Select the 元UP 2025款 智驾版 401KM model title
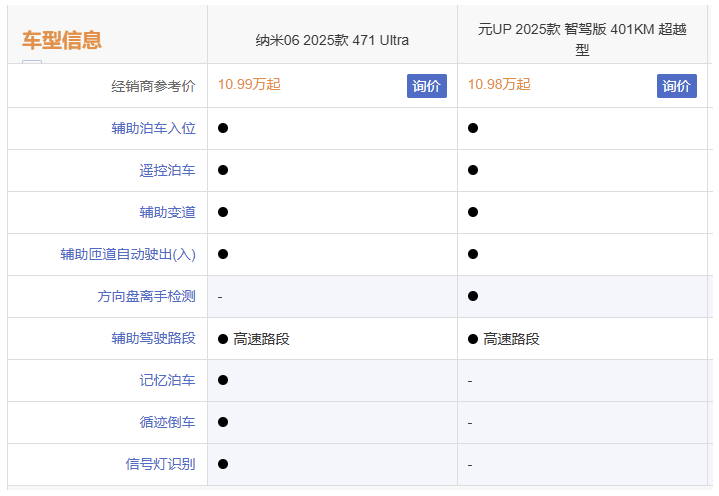 pos(582,39)
